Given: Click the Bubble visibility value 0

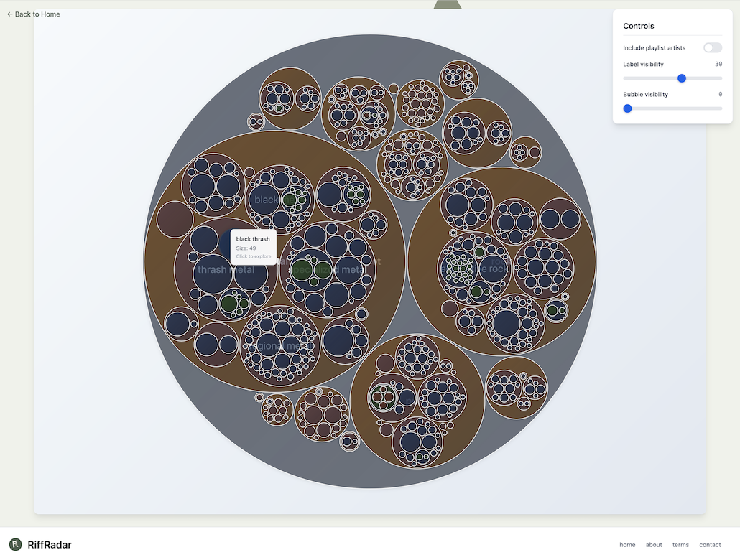Looking at the screenshot, I should [x=720, y=94].
